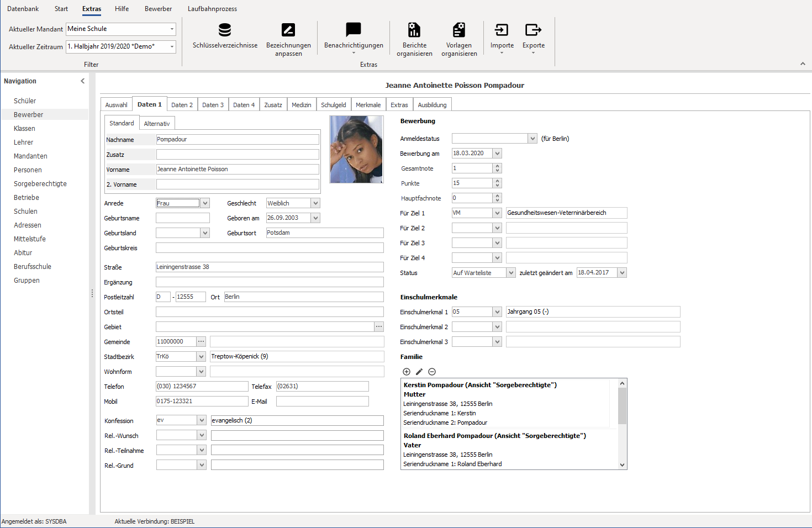The image size is (812, 528).
Task: Select Sorgeberechtigte in navigation
Action: (40, 184)
